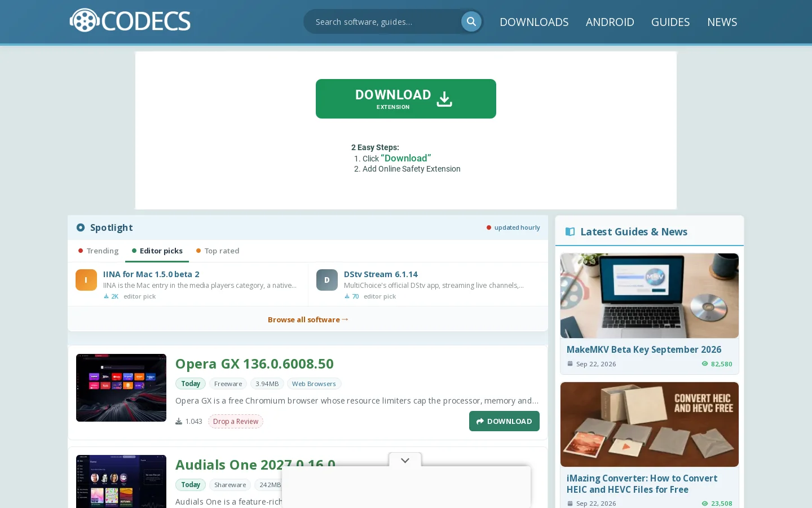Click the Opera GX description text
The image size is (812, 508).
[357, 401]
